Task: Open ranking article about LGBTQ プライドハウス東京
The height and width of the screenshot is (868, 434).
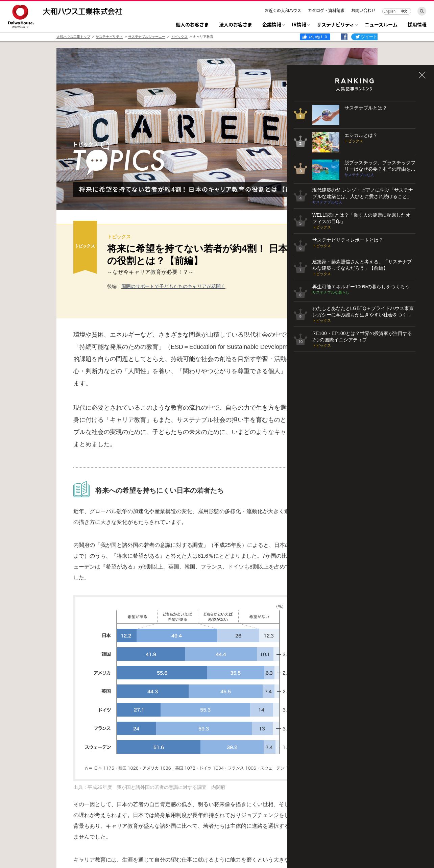Action: [363, 311]
